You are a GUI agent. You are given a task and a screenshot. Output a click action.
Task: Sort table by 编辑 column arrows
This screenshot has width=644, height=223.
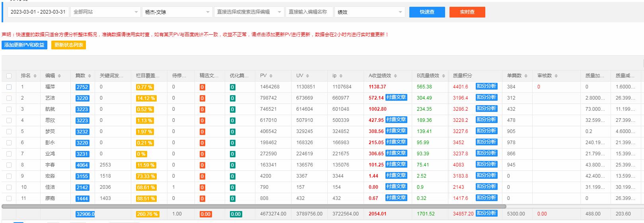(x=59, y=76)
